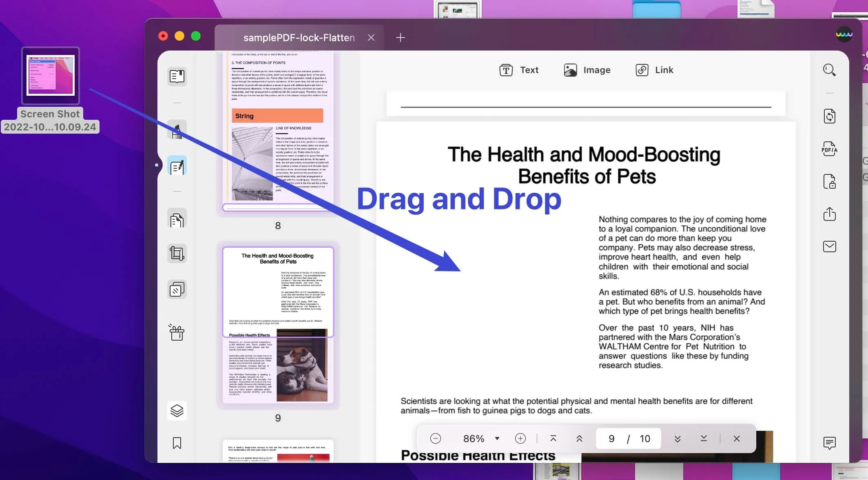Screen dimensions: 868x480
Task: Click zoom out minus button
Action: click(x=435, y=438)
